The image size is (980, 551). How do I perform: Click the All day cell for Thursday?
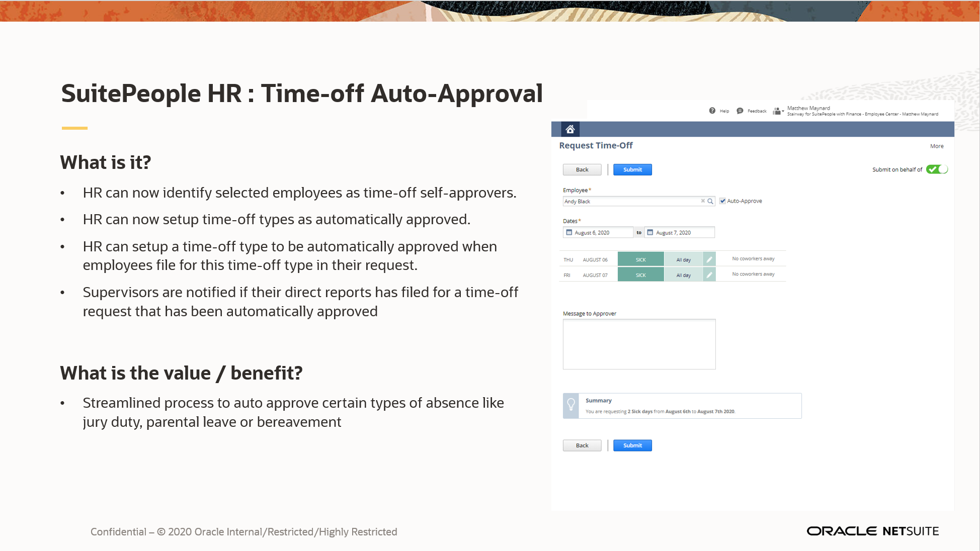click(683, 259)
